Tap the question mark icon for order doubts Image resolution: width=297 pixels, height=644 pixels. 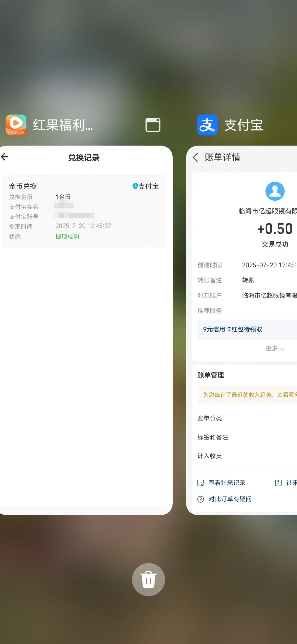pos(201,499)
